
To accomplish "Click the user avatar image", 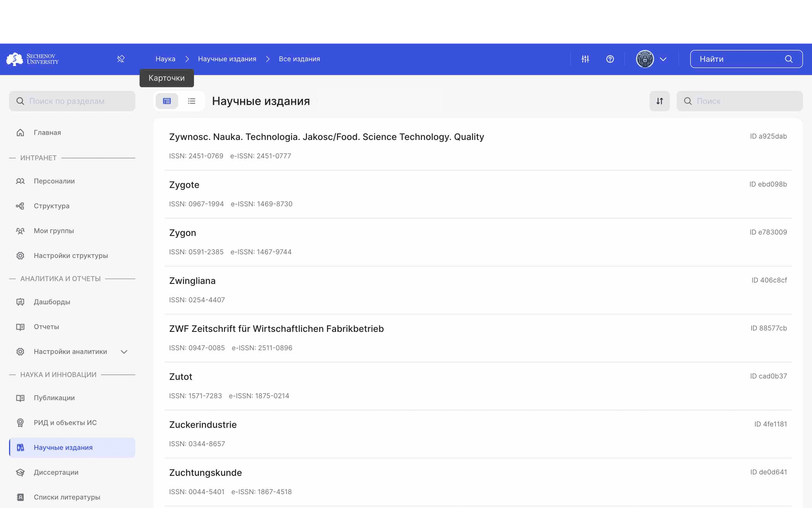I will pyautogui.click(x=645, y=59).
